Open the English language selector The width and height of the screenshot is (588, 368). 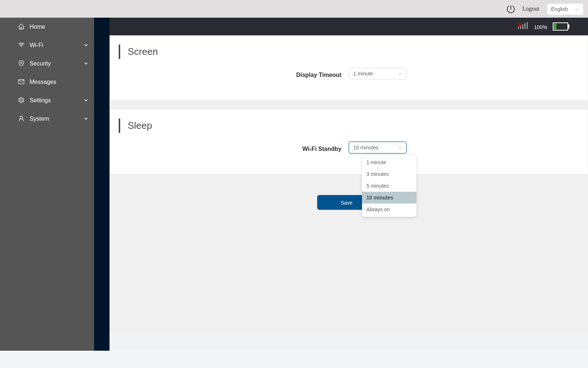click(x=565, y=9)
